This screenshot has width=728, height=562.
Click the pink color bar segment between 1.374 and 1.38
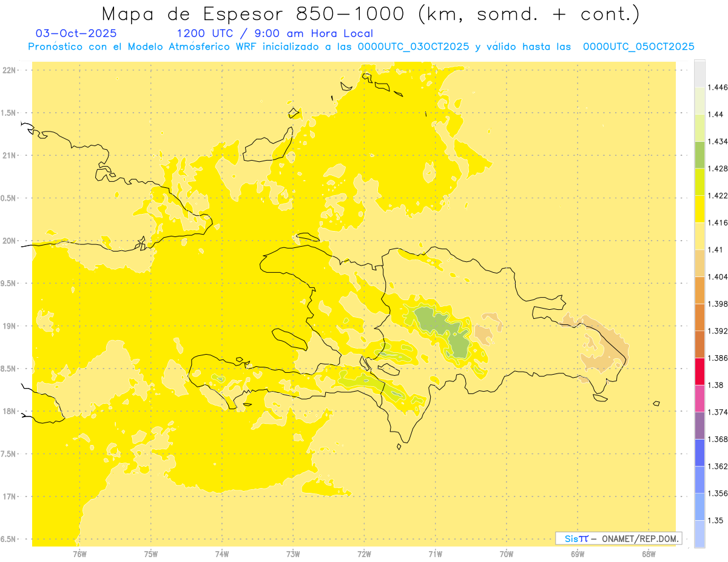click(x=699, y=398)
